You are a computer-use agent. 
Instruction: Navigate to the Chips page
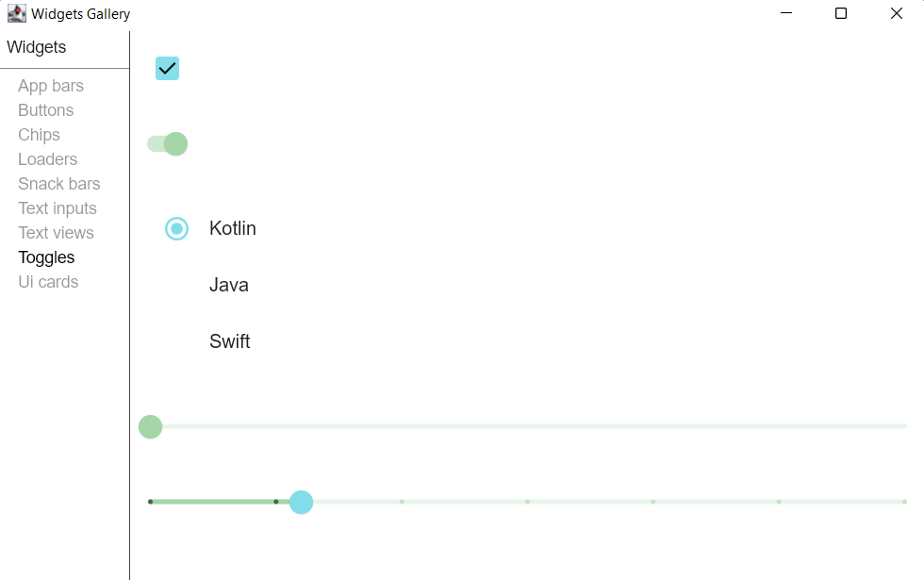click(39, 134)
